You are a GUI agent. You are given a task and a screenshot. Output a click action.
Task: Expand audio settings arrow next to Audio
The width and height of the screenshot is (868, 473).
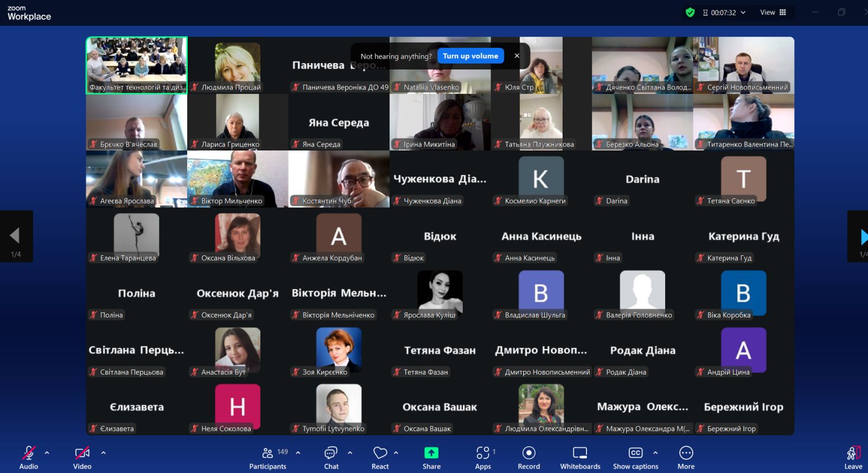click(47, 452)
